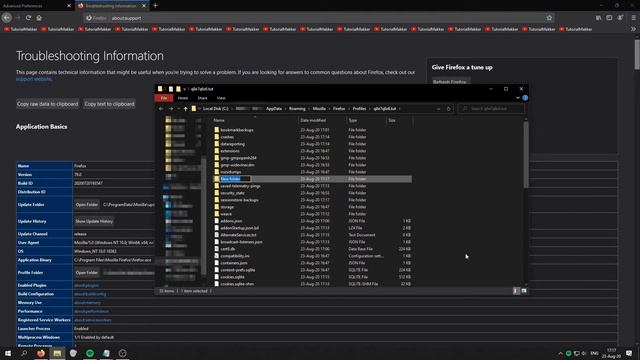The height and width of the screenshot is (360, 640).
Task: Select the bookmarkbackups folder
Action: pyautogui.click(x=237, y=130)
